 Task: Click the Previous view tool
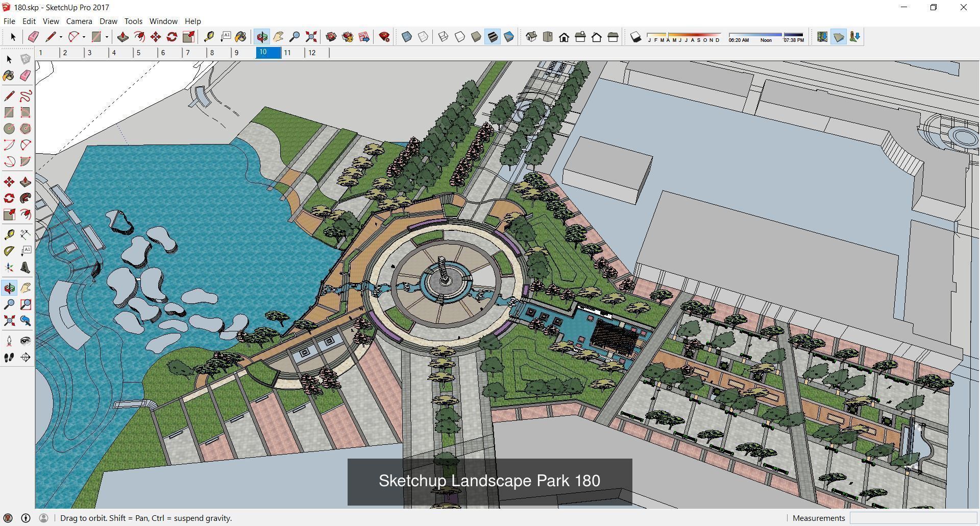(26, 321)
